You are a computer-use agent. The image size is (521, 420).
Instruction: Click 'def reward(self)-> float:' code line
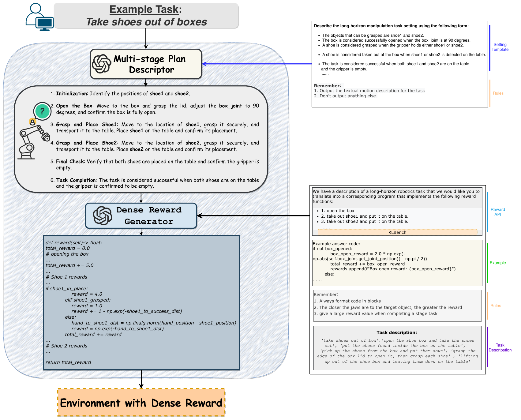pos(74,242)
